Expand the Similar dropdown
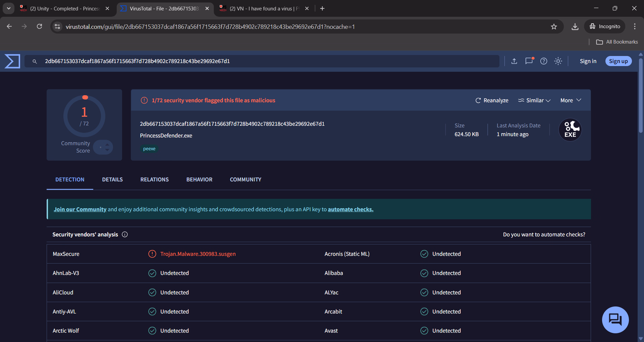Image resolution: width=644 pixels, height=342 pixels. click(x=534, y=100)
